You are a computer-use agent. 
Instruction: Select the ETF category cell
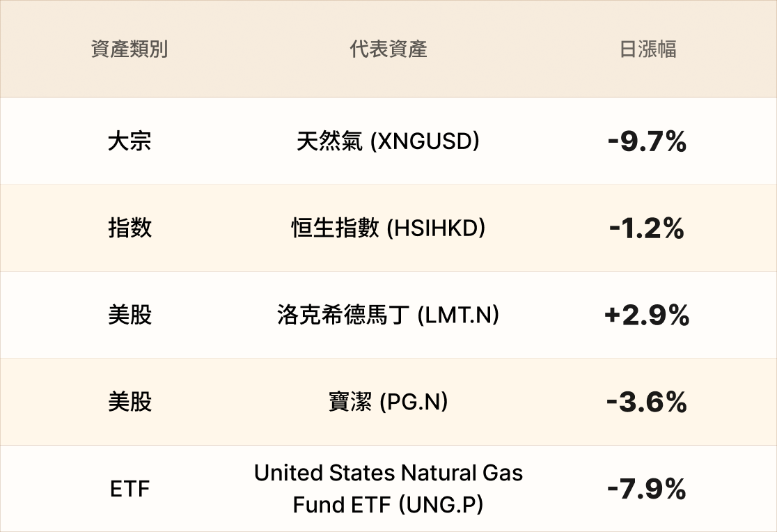tap(129, 489)
